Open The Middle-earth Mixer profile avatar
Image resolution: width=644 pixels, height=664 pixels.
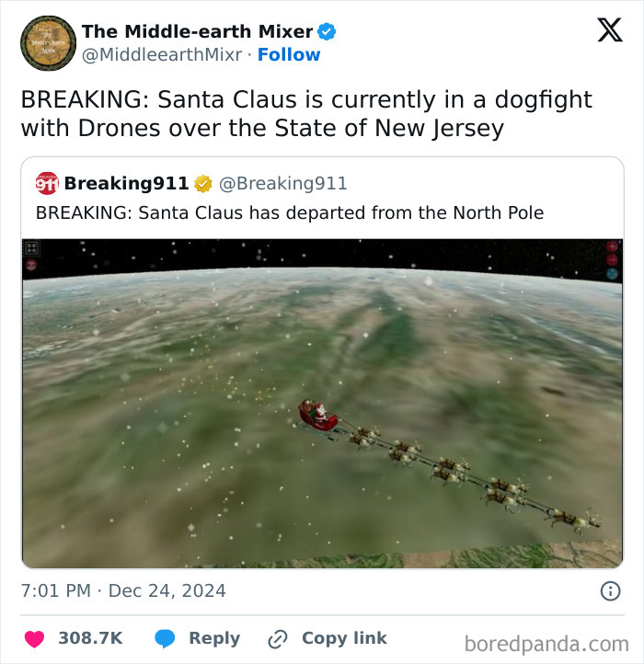pos(48,43)
